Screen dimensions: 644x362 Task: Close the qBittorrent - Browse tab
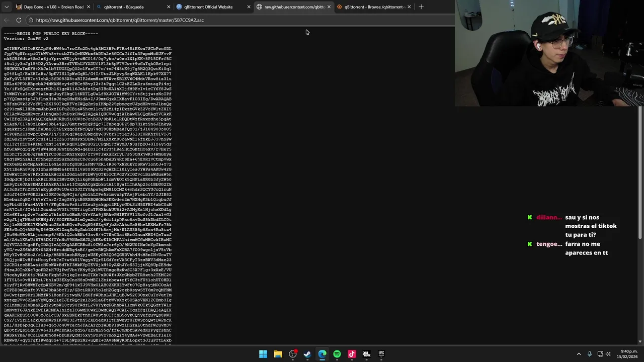point(409,7)
